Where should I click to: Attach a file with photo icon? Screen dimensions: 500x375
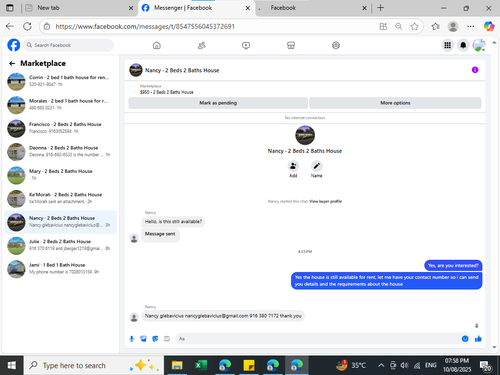tap(143, 339)
